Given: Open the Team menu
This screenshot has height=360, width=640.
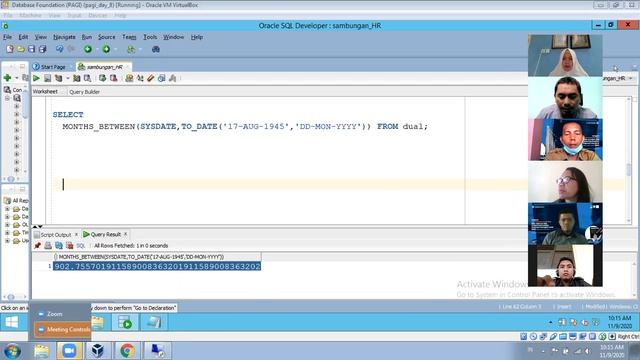Looking at the screenshot, I should click(x=129, y=37).
